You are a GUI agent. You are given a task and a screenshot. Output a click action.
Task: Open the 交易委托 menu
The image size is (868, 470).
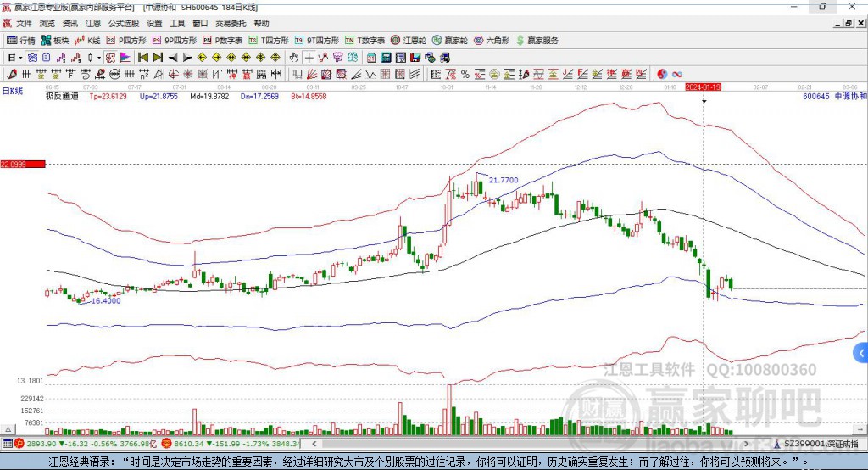click(x=231, y=23)
